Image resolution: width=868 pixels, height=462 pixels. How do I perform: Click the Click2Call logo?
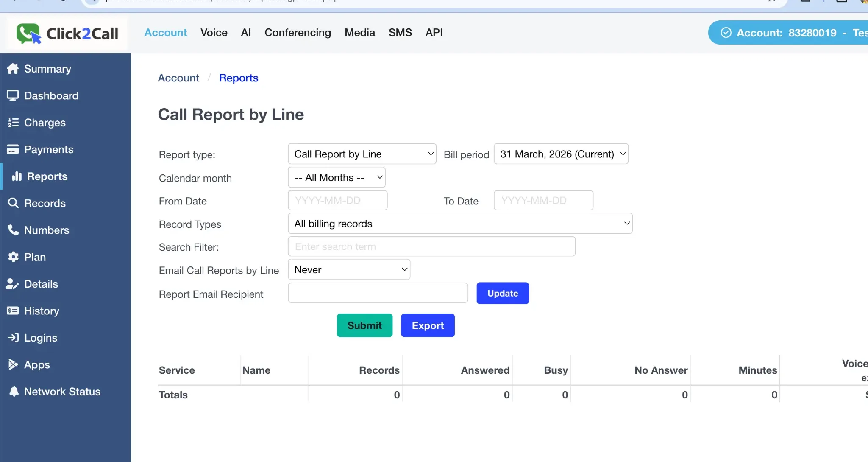click(67, 33)
